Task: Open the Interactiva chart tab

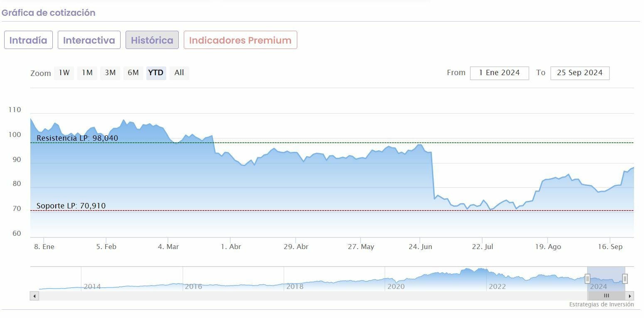Action: 89,40
